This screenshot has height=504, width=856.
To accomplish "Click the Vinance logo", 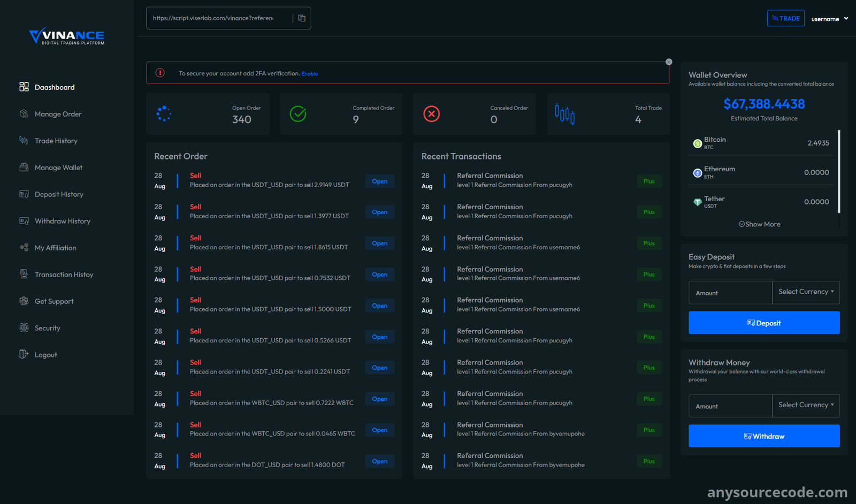I will [x=67, y=36].
